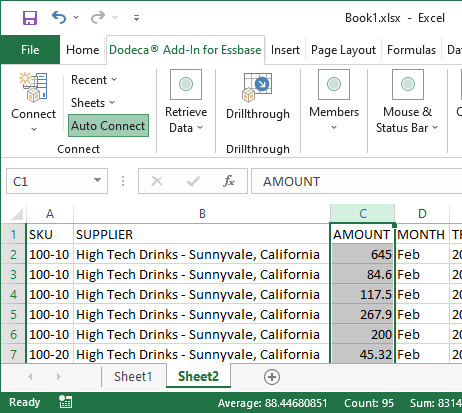Open the Members icon button
This screenshot has height=413, width=462.
334,84
